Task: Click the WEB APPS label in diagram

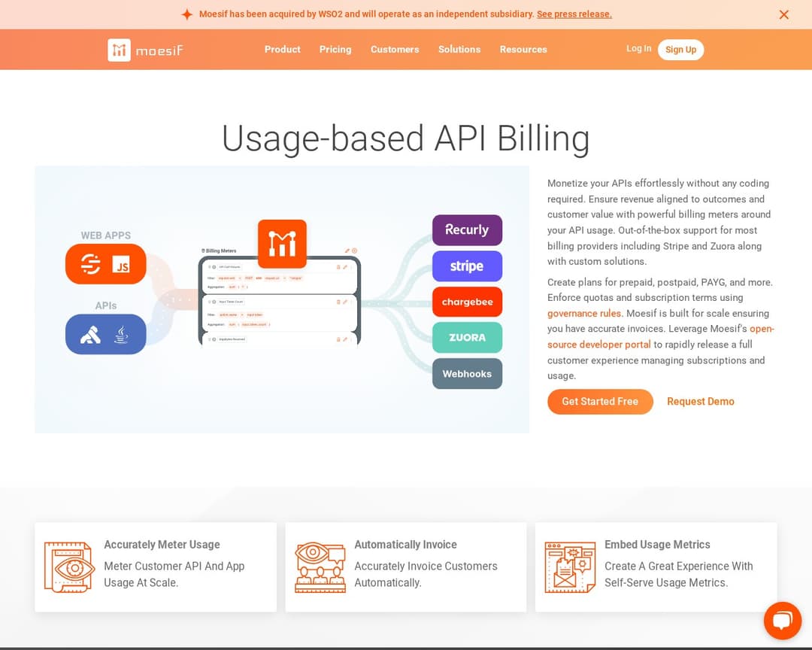Action: coord(106,235)
